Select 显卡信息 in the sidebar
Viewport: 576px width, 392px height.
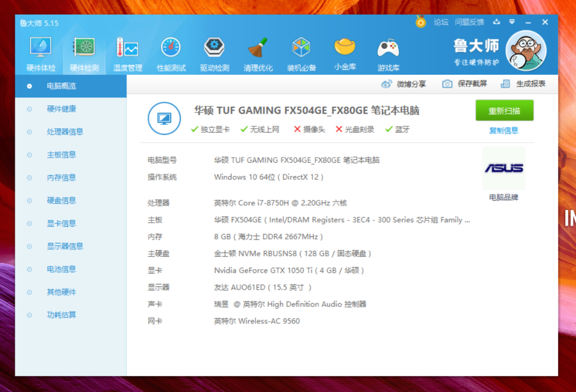(x=71, y=223)
